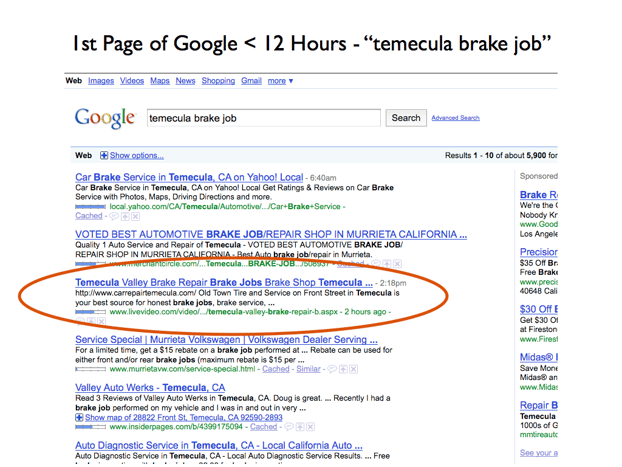Click the 'Sponsored' heading in the right column

click(539, 176)
